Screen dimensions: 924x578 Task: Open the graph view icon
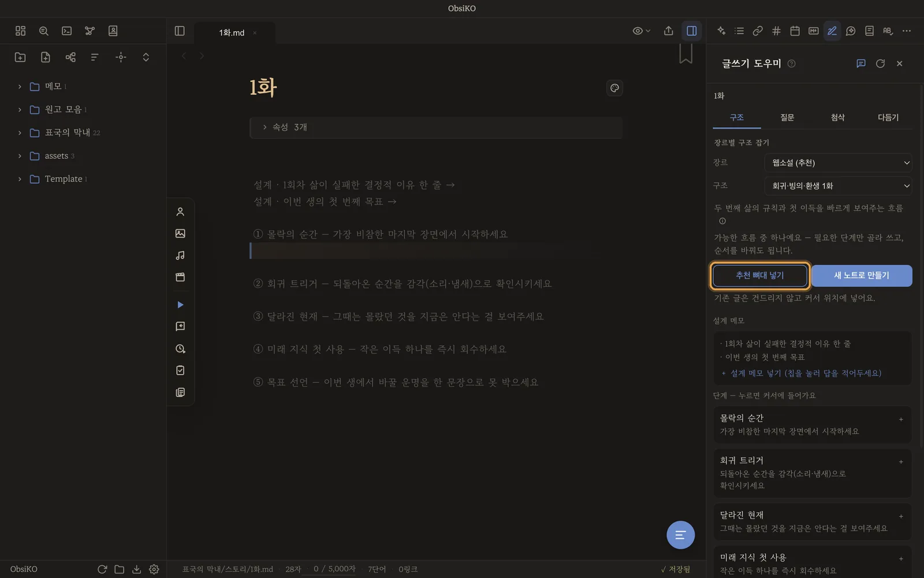coord(90,31)
